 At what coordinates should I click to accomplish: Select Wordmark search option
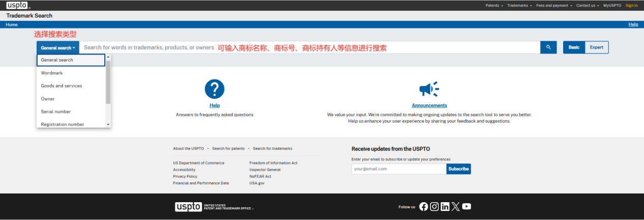point(71,73)
